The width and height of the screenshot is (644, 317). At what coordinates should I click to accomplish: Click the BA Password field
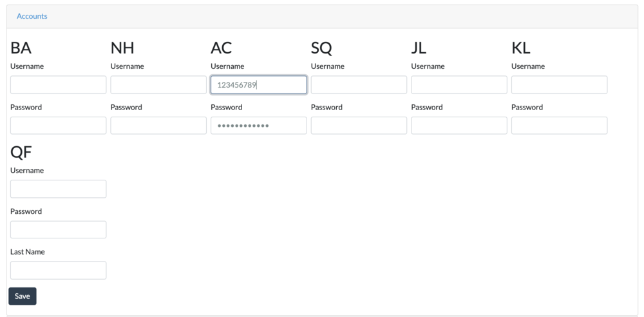point(58,126)
